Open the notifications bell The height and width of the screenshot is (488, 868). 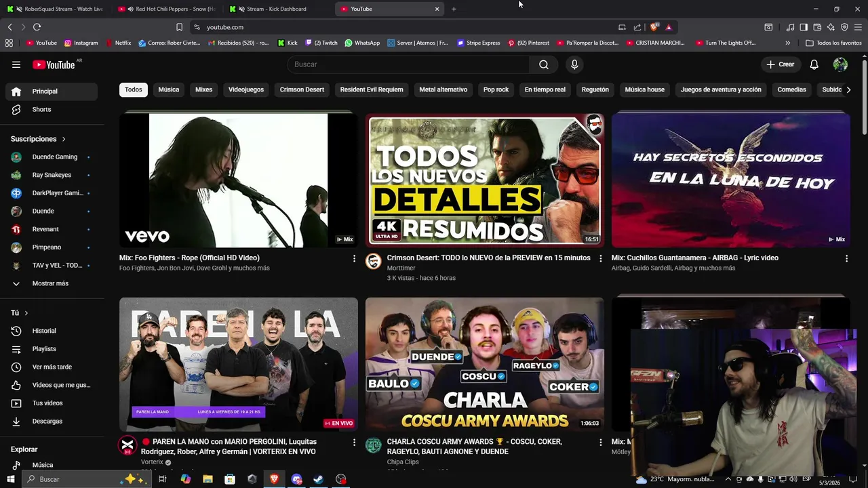[814, 64]
